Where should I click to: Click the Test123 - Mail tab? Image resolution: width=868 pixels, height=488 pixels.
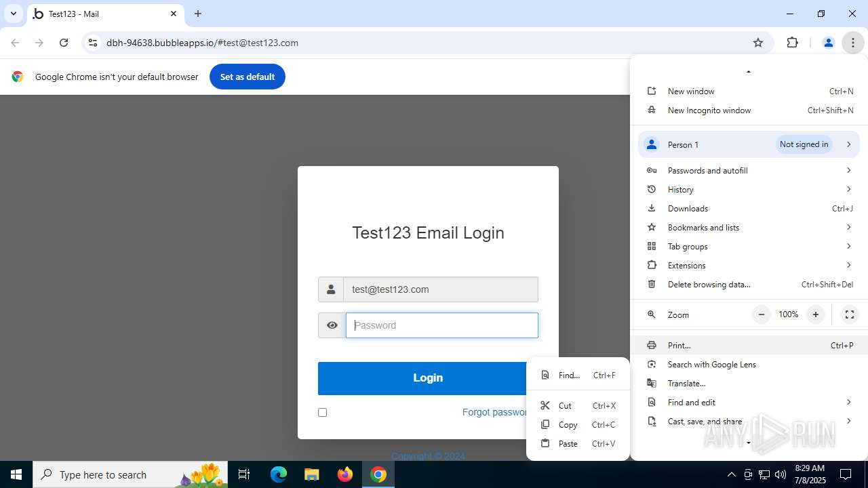pos(105,14)
